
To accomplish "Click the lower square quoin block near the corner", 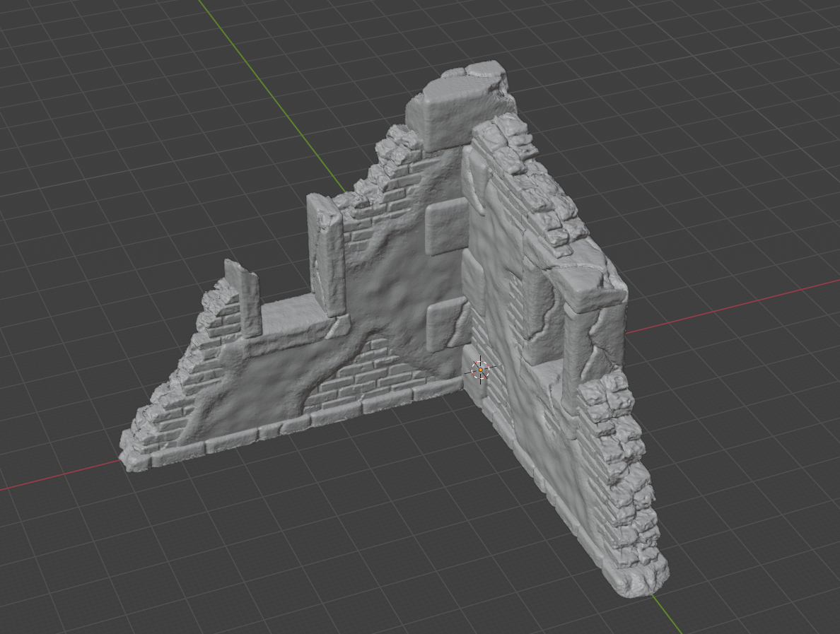I will 445,322.
